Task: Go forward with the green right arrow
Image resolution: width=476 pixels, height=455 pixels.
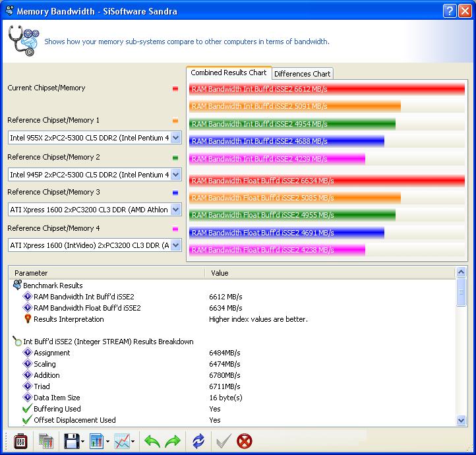Action: pos(173,441)
